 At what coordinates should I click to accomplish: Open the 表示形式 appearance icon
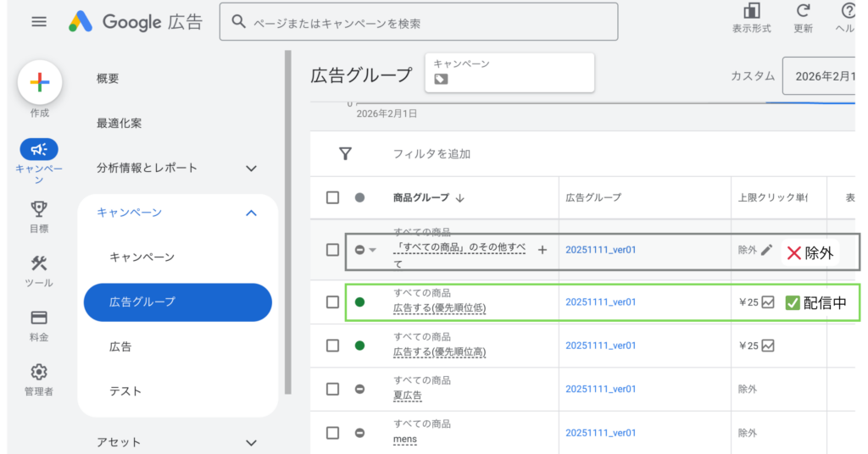pyautogui.click(x=751, y=10)
